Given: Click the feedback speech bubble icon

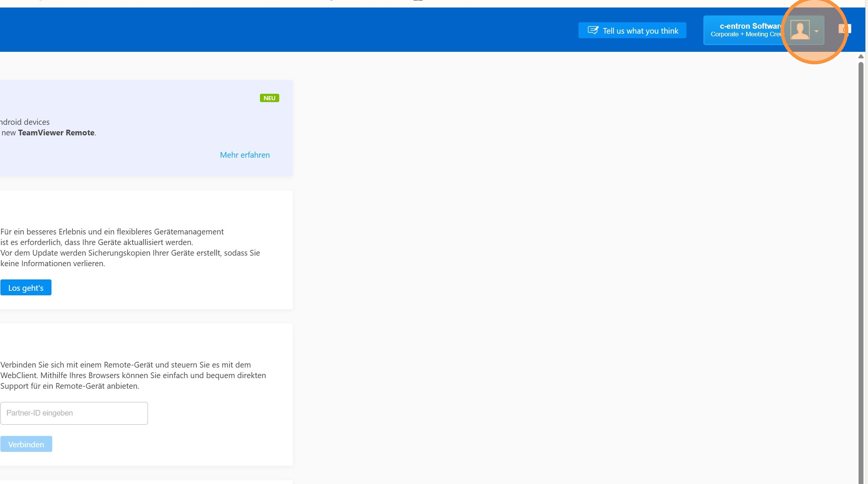Looking at the screenshot, I should coord(593,30).
